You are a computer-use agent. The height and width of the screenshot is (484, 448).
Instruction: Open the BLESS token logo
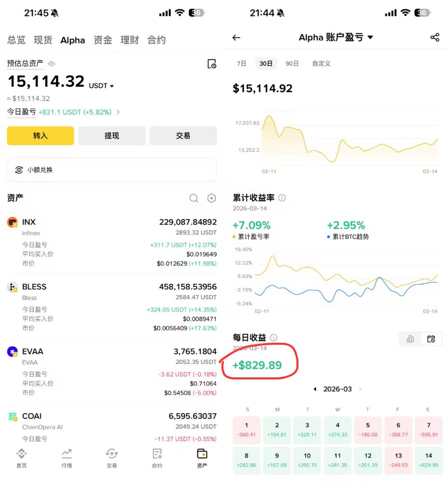point(12,287)
